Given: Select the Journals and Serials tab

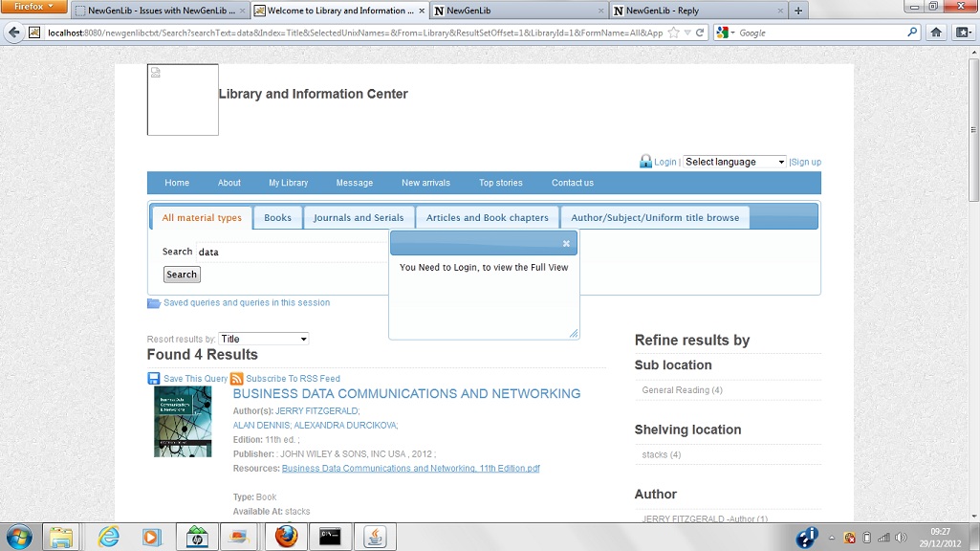Looking at the screenshot, I should [x=359, y=218].
